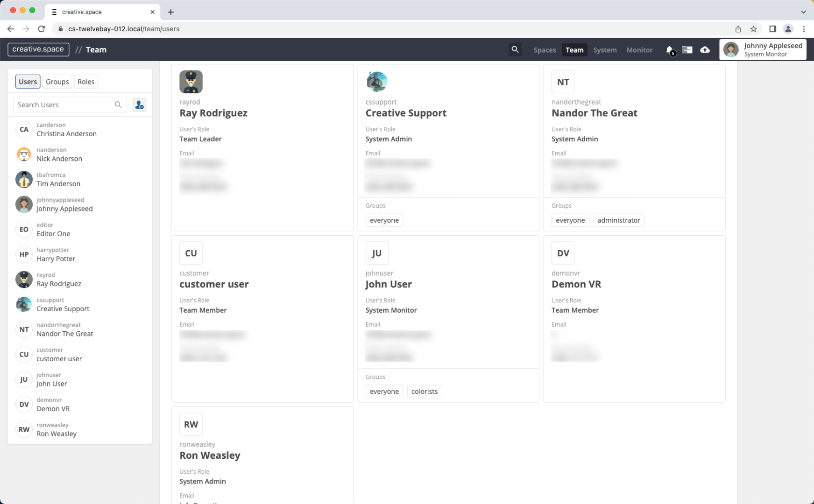814x504 pixels.
Task: Open the Johnny Appleseed account menu
Action: click(763, 49)
